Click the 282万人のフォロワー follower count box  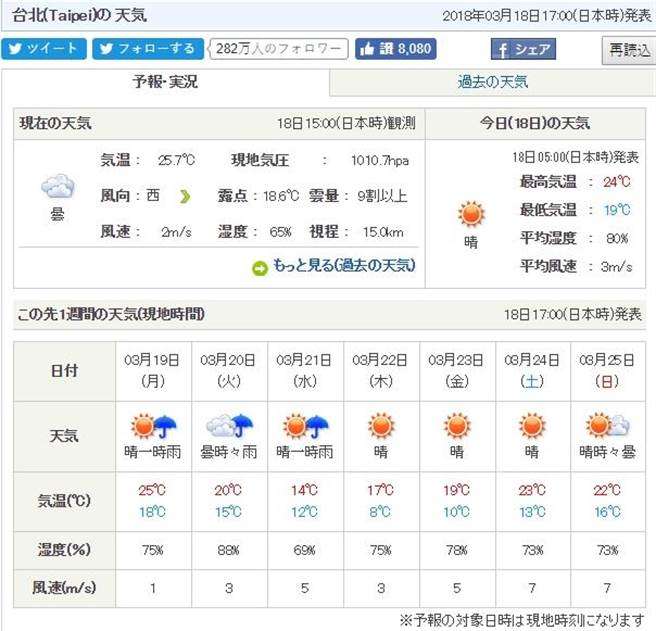(x=278, y=49)
